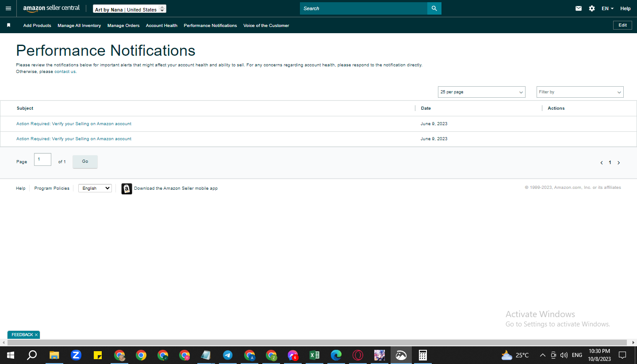Viewport: 637px width, 364px height.
Task: Open Manage Orders from the nav bar
Action: [123, 26]
